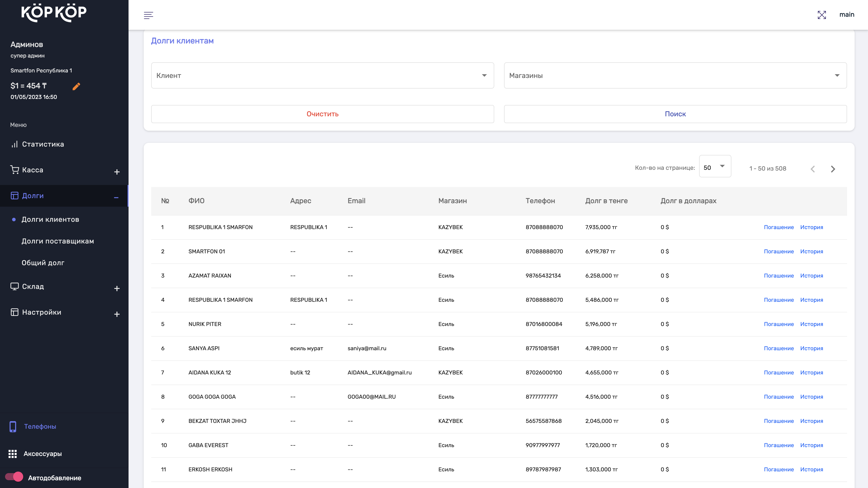The image size is (868, 488).
Task: Expand the Склад menu section
Action: (x=117, y=288)
